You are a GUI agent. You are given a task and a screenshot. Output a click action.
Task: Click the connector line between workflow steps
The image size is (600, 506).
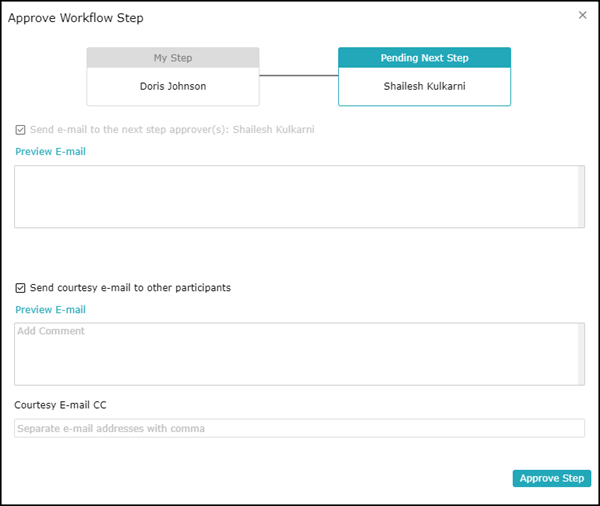click(x=298, y=76)
